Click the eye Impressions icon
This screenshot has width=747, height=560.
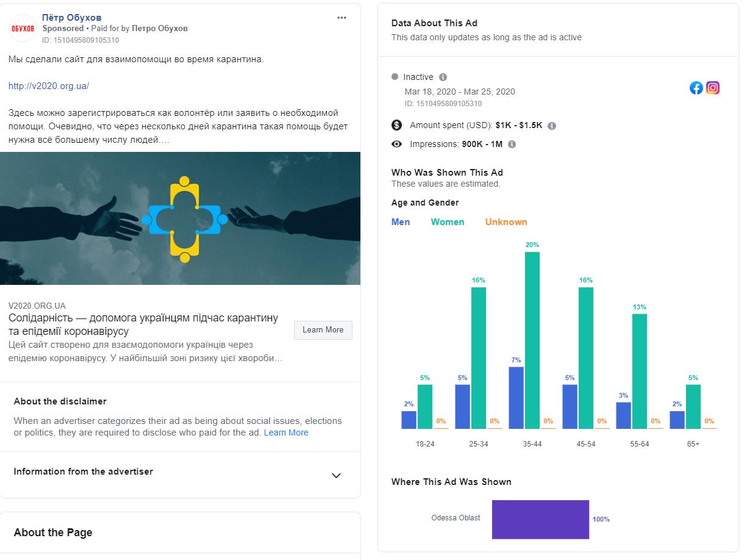tap(397, 145)
